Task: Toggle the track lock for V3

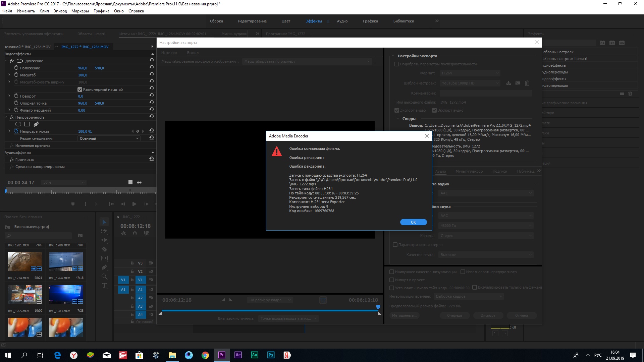Action: pyautogui.click(x=132, y=263)
